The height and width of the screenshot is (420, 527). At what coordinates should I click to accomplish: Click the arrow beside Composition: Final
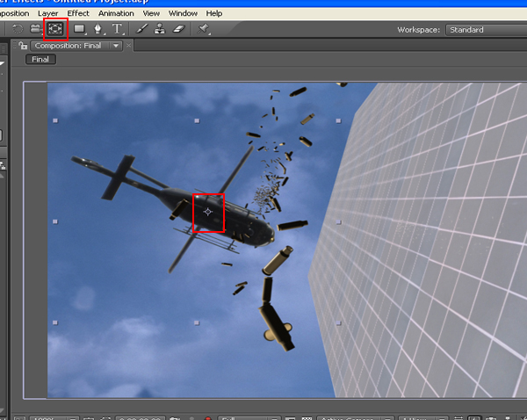click(x=116, y=46)
